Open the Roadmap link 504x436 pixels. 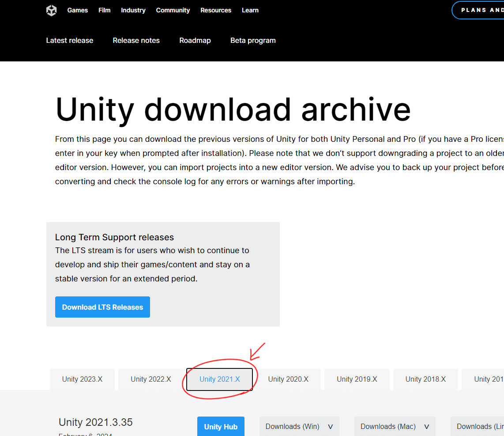click(x=195, y=41)
